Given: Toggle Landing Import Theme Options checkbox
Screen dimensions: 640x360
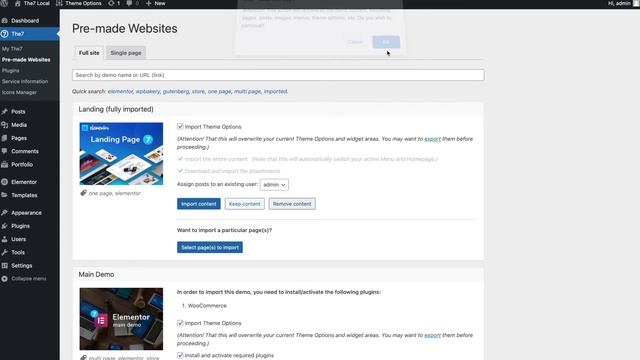Looking at the screenshot, I should click(x=180, y=127).
